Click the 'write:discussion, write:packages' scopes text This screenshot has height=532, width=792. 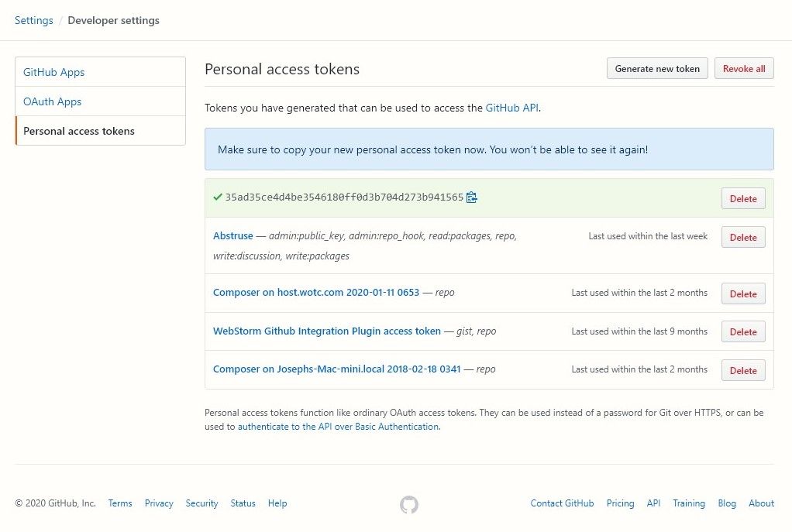(281, 256)
